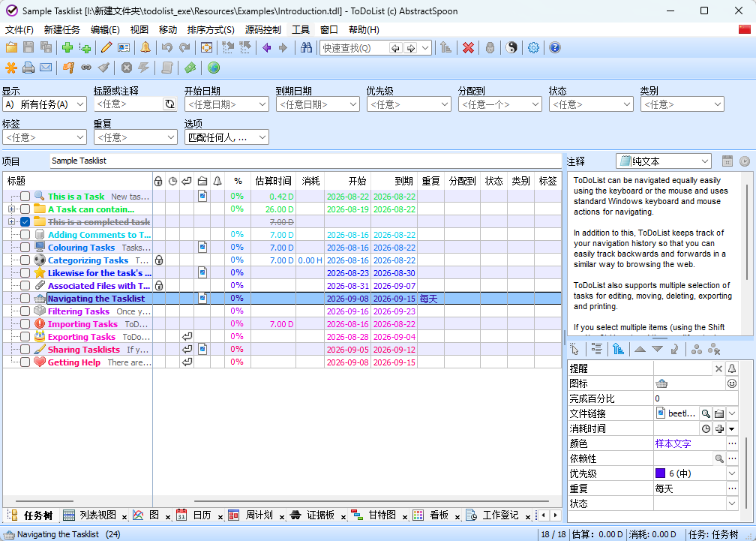
Task: Open the 纯文本 comment format dropdown
Action: (x=664, y=161)
